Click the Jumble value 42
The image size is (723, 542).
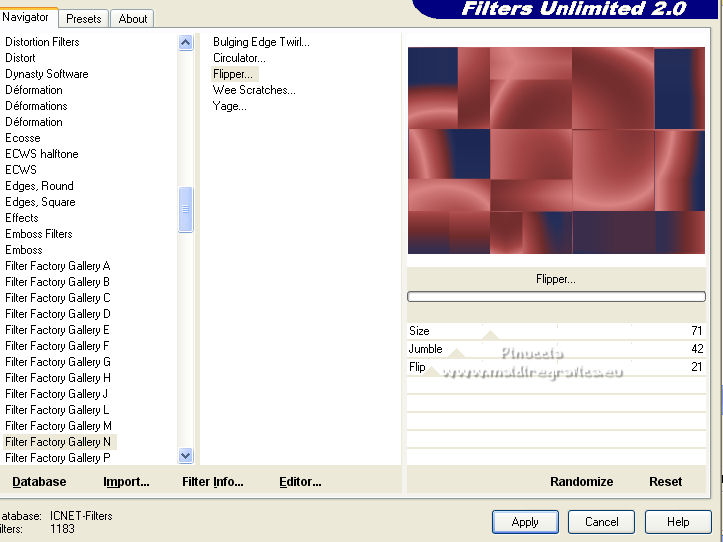point(697,349)
